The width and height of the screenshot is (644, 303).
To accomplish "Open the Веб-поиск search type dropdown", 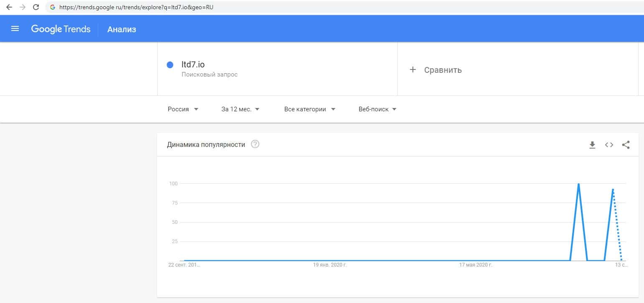I will (377, 109).
